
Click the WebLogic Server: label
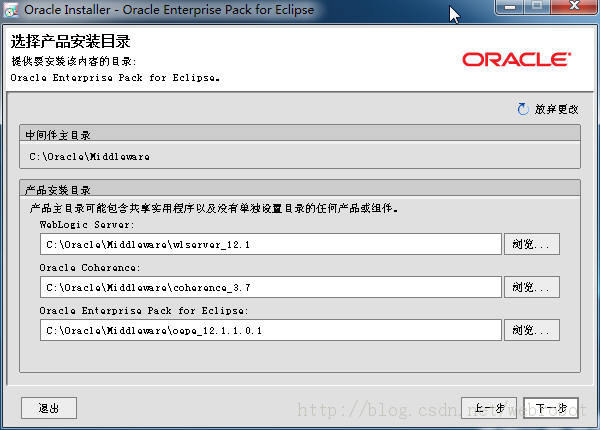87,225
